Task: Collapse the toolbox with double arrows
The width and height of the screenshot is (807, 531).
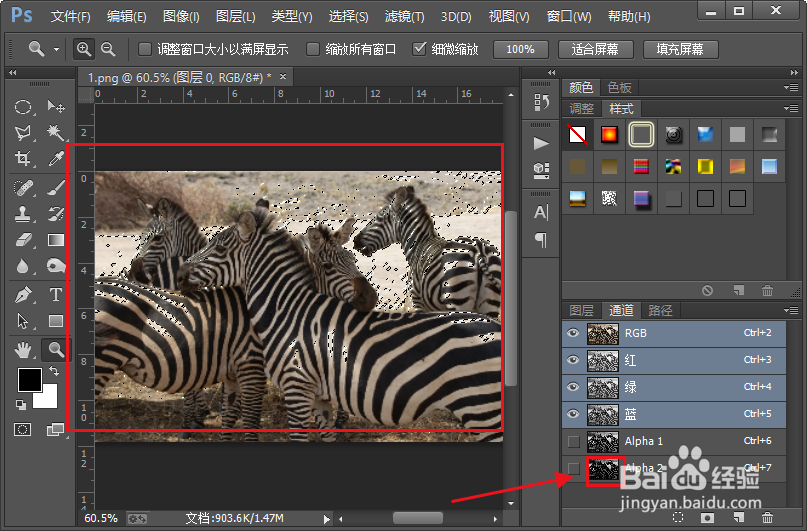Action: pos(13,73)
